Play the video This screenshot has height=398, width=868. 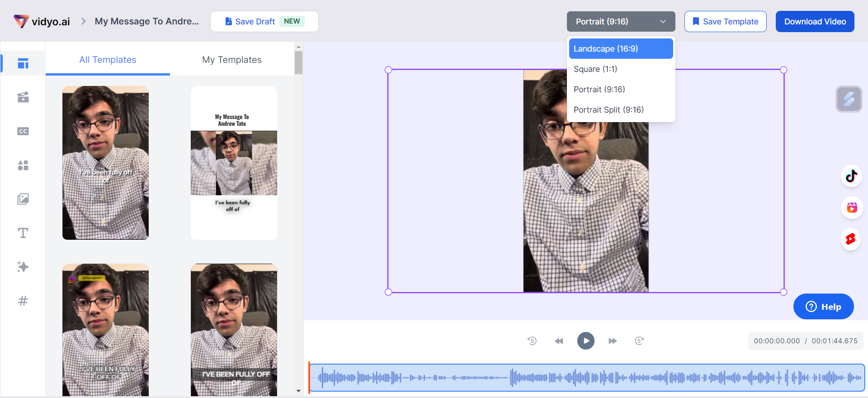[586, 341]
